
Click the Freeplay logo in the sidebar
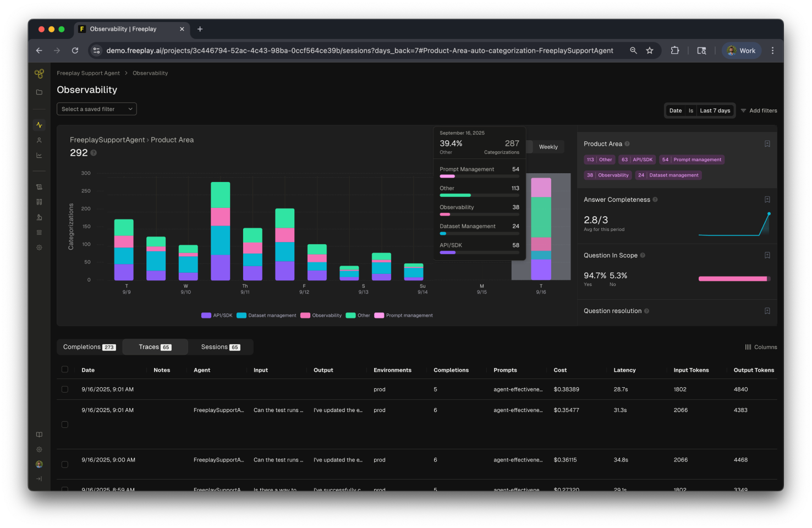coord(39,74)
